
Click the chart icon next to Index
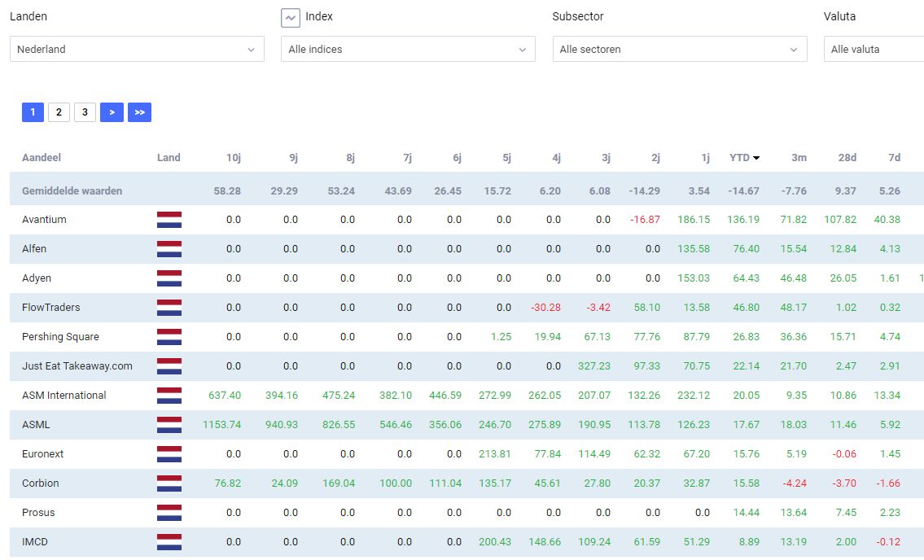tap(290, 18)
